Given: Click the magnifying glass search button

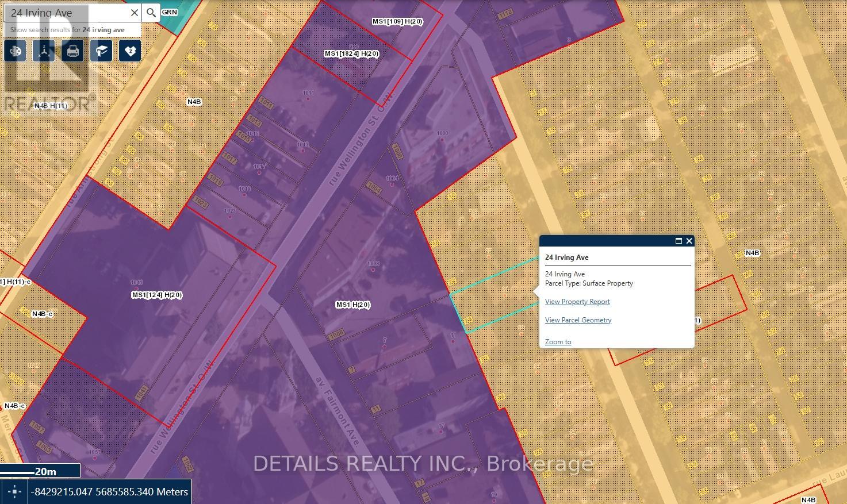Looking at the screenshot, I should tap(151, 13).
